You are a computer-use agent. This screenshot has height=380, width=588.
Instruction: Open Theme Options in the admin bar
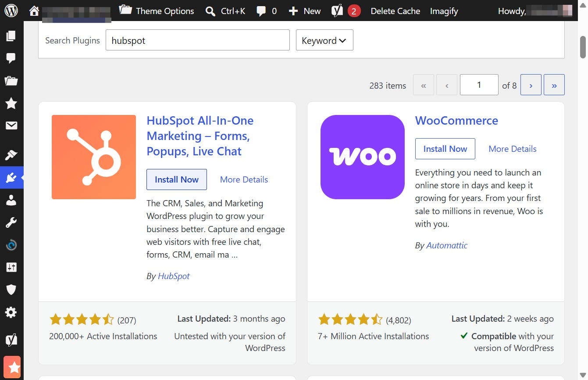(x=157, y=11)
